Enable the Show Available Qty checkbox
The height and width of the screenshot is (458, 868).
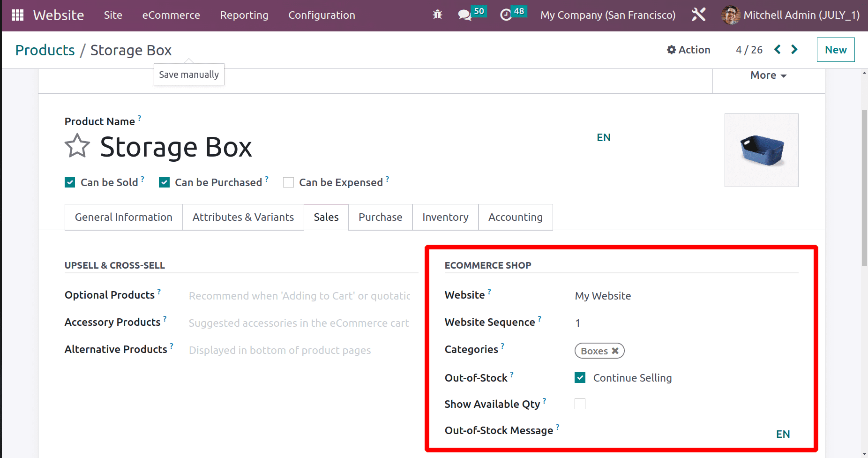[x=580, y=404]
